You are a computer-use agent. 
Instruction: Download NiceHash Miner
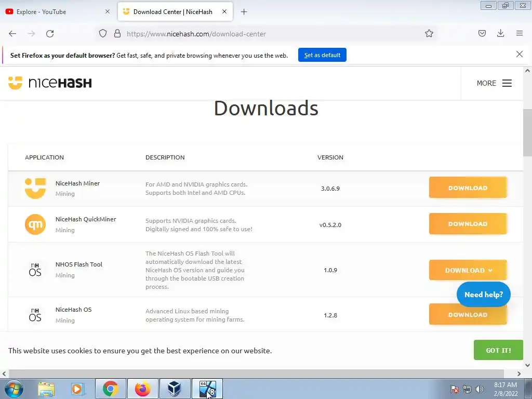468,188
